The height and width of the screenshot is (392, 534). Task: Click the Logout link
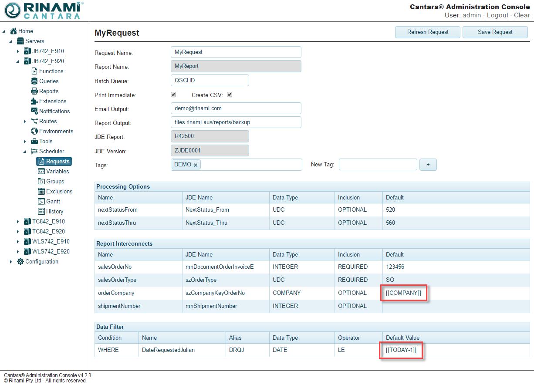click(x=497, y=15)
